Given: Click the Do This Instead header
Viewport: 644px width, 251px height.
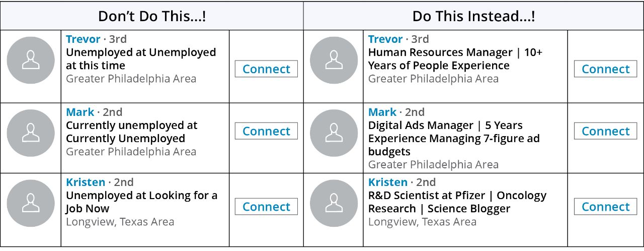Looking at the screenshot, I should pos(473,16).
